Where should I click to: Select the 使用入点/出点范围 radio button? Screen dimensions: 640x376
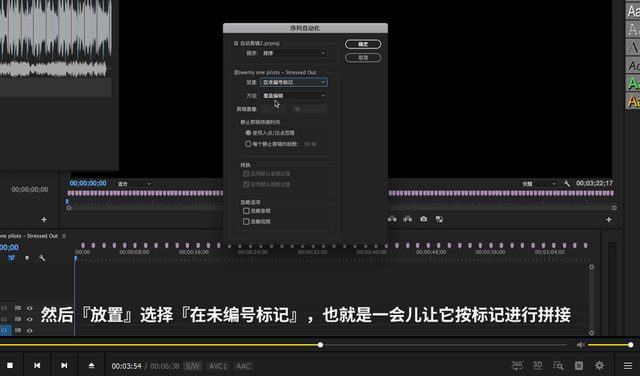[x=248, y=133]
